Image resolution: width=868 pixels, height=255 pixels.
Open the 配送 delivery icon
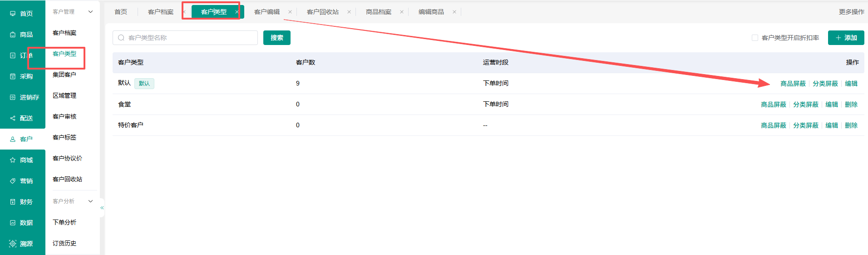pos(13,118)
